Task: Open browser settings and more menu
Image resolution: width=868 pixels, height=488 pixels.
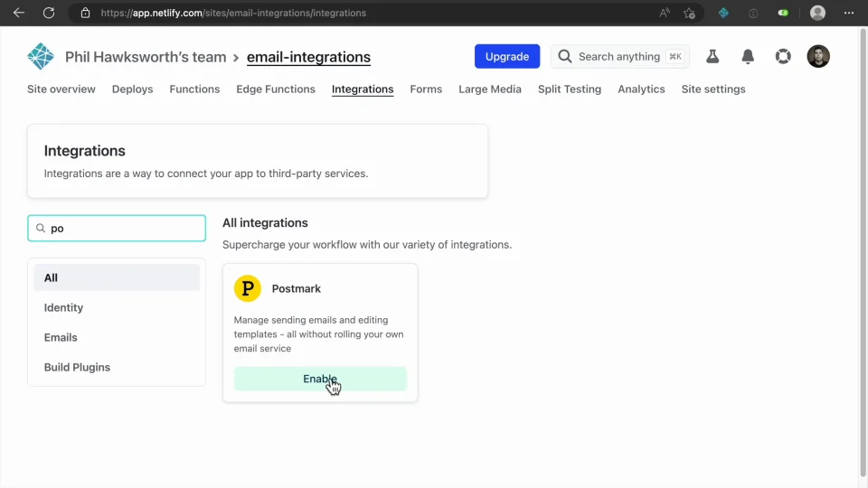Action: pos(849,13)
